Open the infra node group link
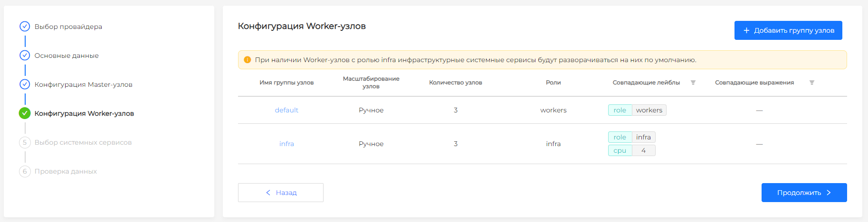Screen dimensions: 868x222 point(286,144)
